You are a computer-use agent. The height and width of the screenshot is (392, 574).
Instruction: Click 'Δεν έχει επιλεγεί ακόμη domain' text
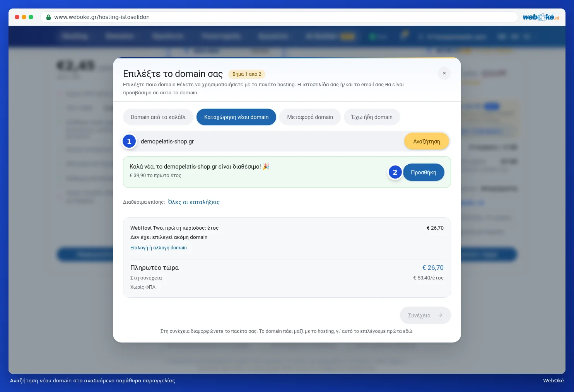[169, 237]
